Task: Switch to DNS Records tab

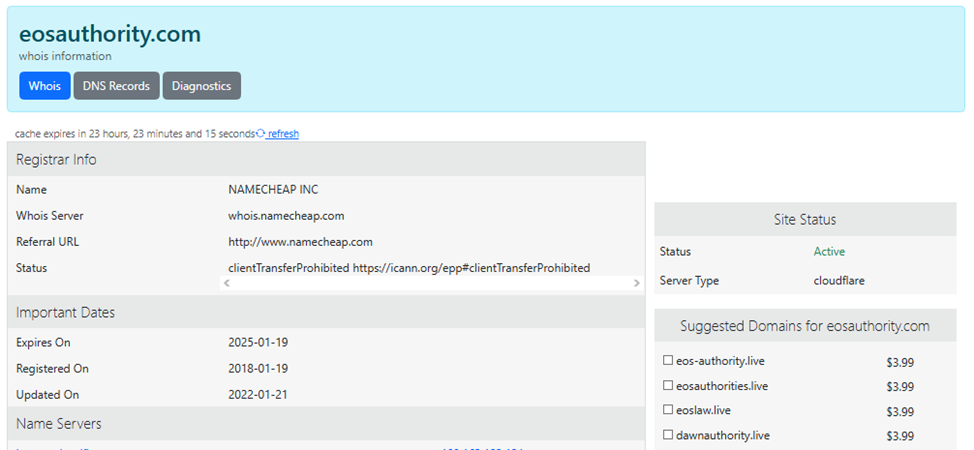Action: click(117, 86)
